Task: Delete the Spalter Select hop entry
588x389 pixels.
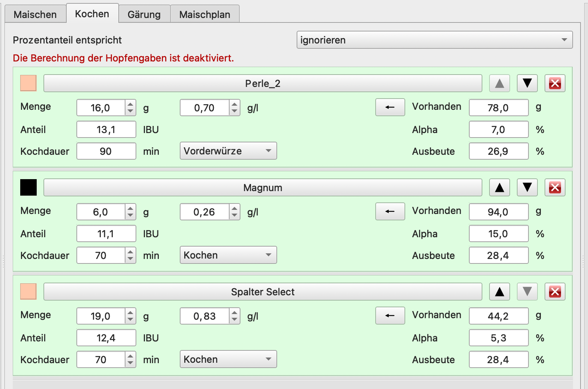Action: 555,292
